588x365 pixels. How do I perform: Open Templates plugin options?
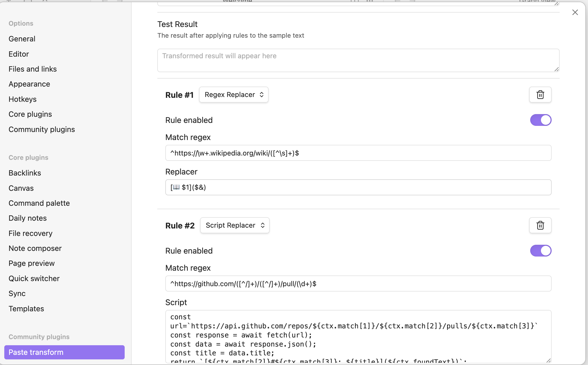[26, 309]
